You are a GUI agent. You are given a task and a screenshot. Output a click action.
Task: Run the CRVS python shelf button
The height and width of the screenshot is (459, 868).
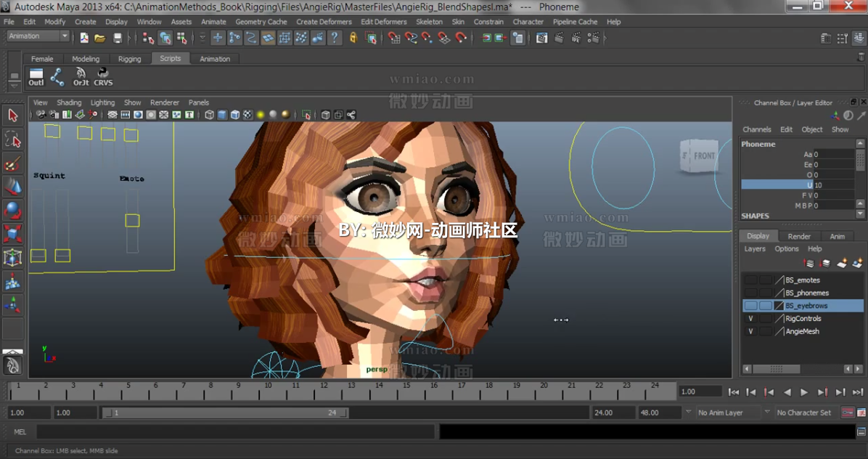point(103,77)
